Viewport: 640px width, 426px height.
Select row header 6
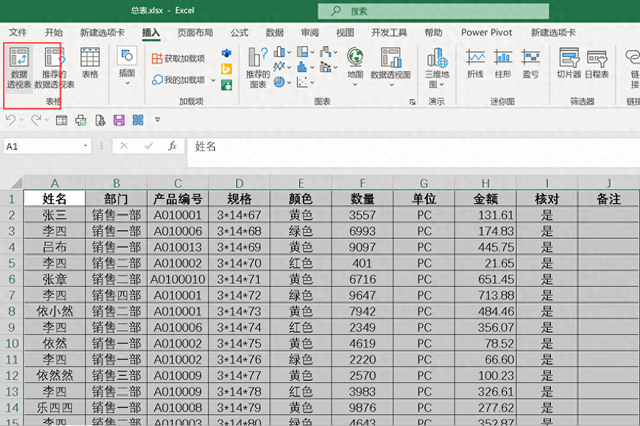12,280
